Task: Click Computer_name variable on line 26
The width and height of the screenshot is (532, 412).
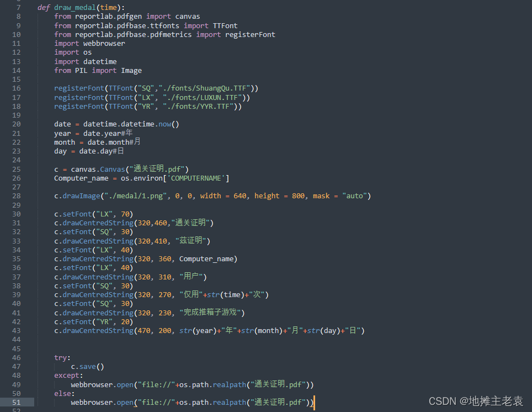Action: [x=82, y=178]
